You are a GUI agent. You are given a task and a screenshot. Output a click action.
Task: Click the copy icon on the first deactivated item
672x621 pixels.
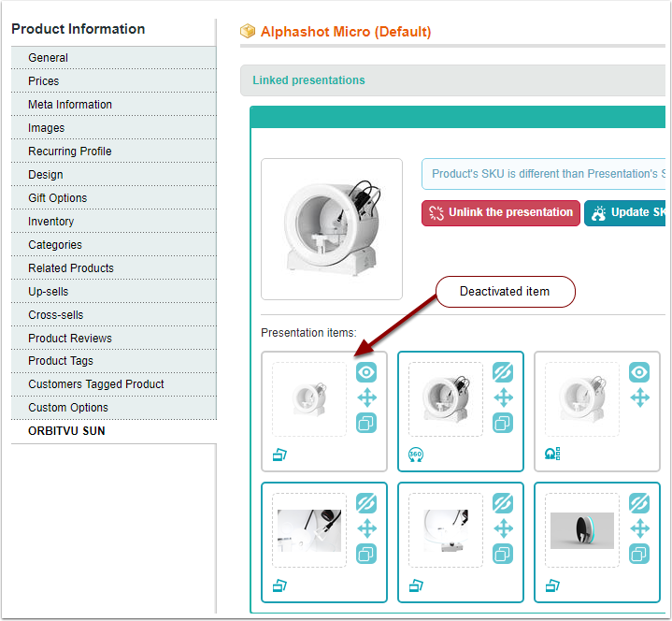pyautogui.click(x=366, y=424)
